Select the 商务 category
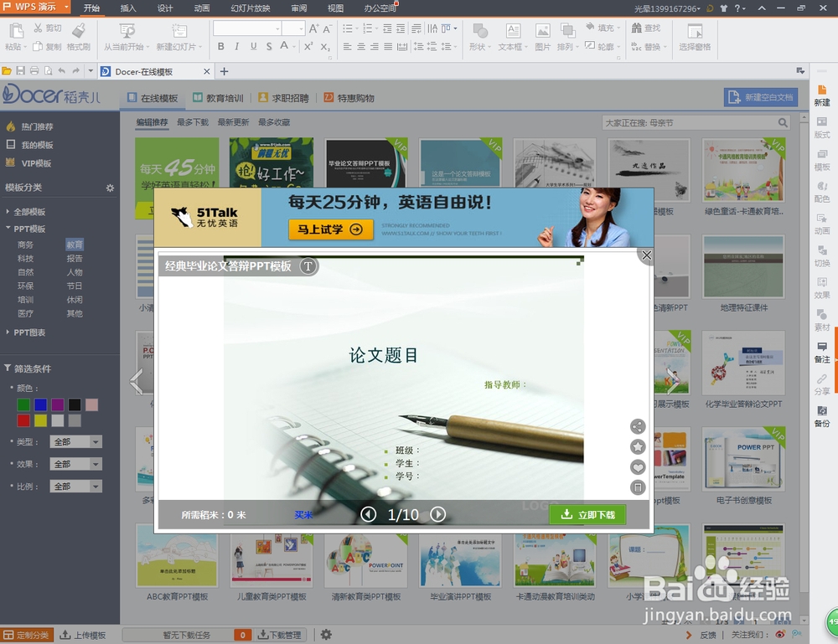Viewport: 838px width, 644px height. click(x=25, y=245)
